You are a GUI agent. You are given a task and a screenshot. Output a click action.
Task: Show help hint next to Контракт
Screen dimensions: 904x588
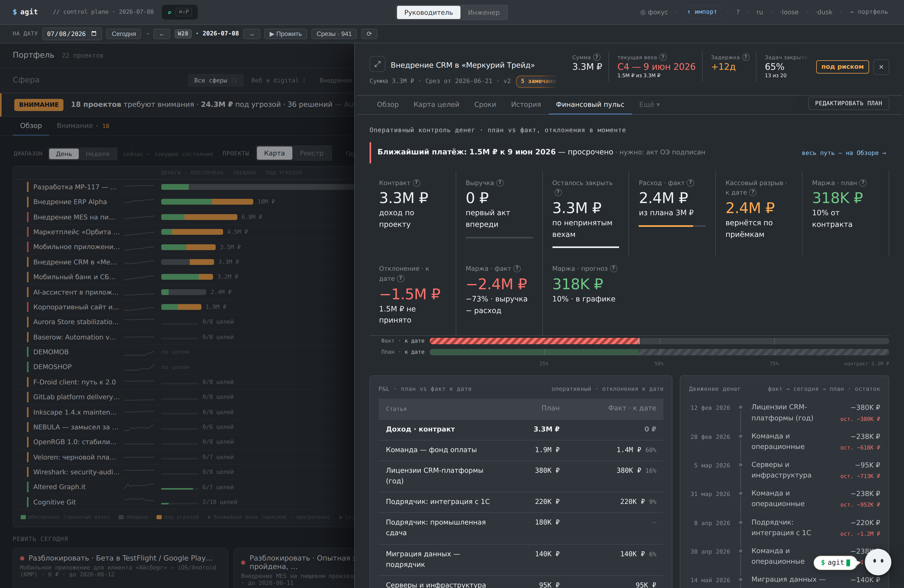pyautogui.click(x=416, y=183)
